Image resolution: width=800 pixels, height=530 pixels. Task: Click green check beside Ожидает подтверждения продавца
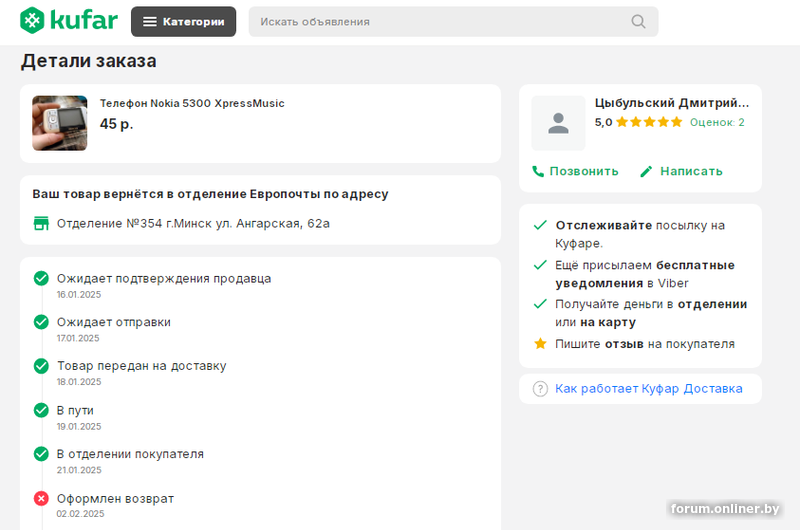click(x=41, y=278)
